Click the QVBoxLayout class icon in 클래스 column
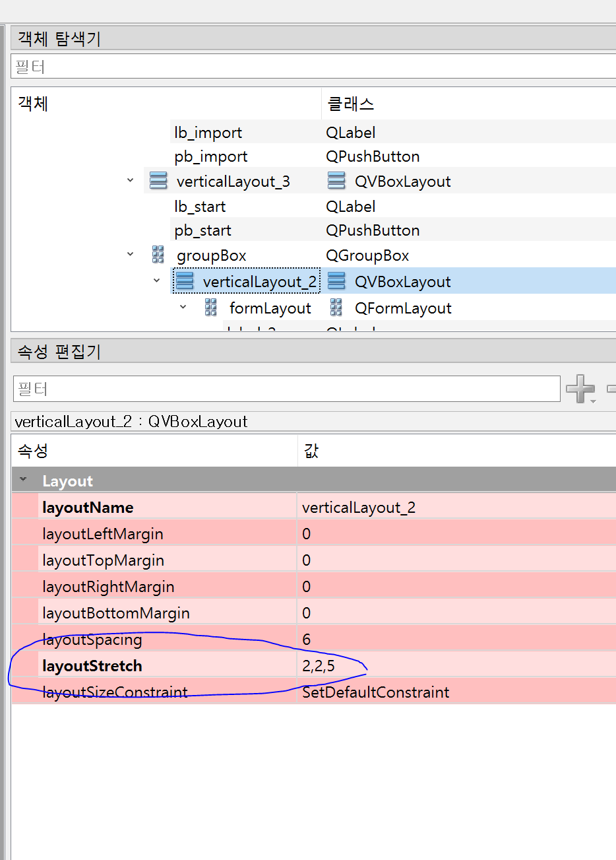The height and width of the screenshot is (860, 616). pos(336,180)
